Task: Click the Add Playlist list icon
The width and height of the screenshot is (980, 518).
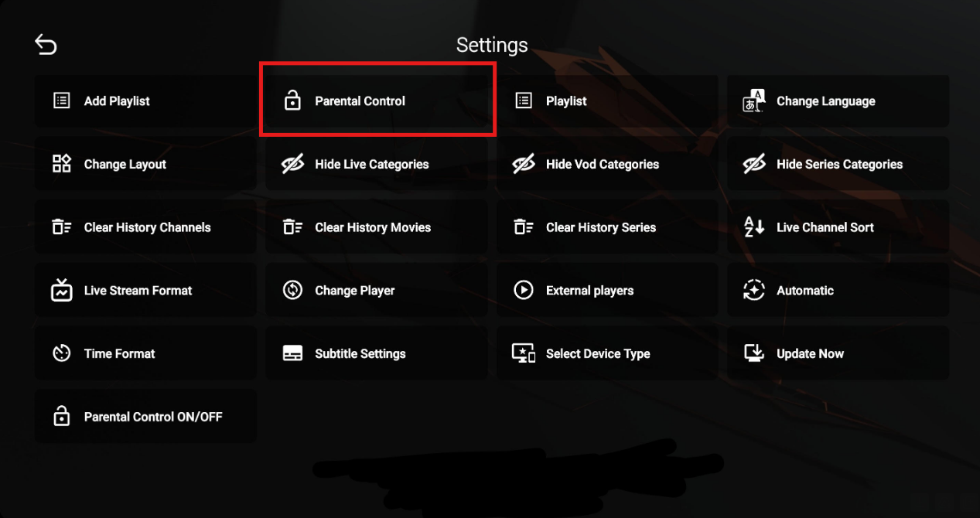Action: click(62, 101)
